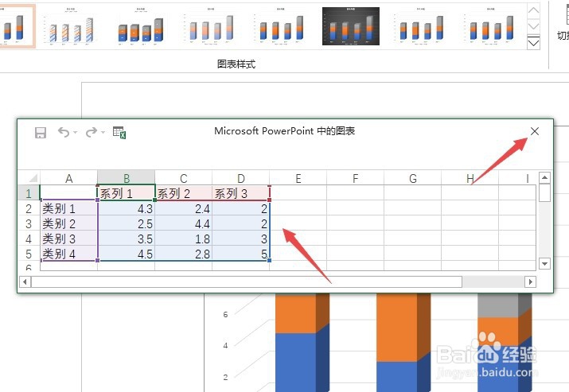Click the vertical scrollbar thumb
The width and height of the screenshot is (569, 392).
pyautogui.click(x=544, y=193)
